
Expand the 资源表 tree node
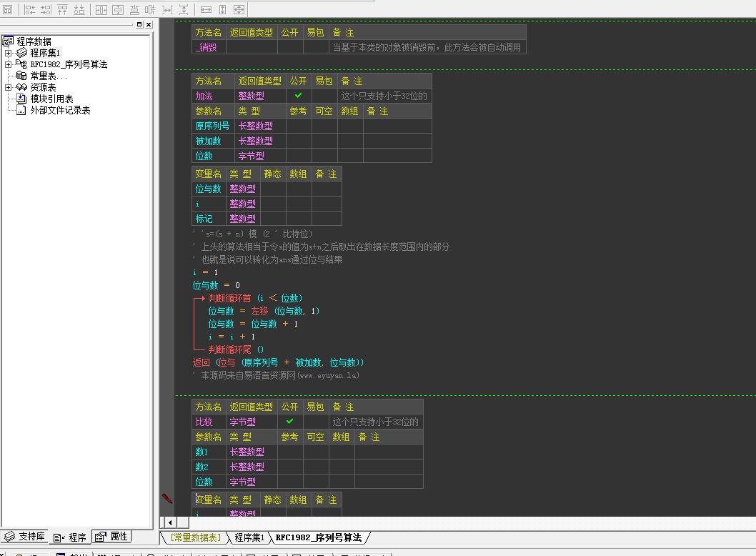point(8,87)
